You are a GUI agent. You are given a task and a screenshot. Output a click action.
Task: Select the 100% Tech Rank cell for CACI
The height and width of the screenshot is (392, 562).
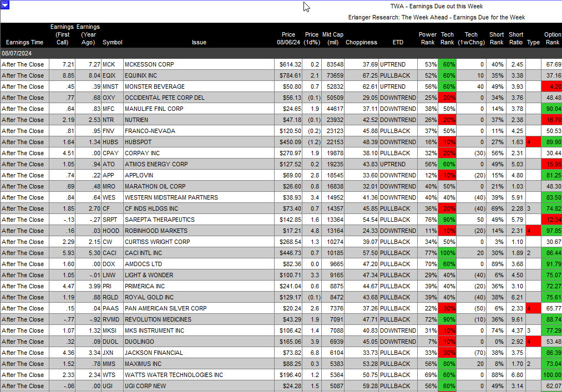pos(447,253)
